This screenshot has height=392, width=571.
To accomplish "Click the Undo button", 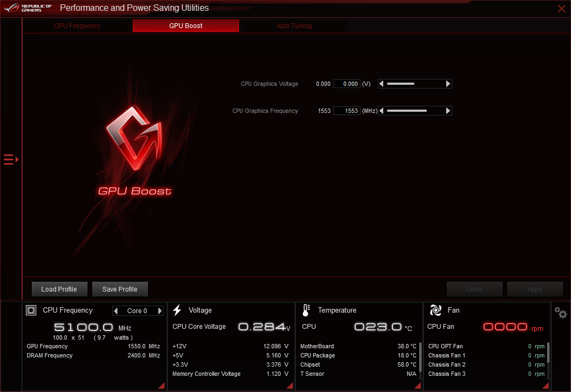I will coord(474,289).
